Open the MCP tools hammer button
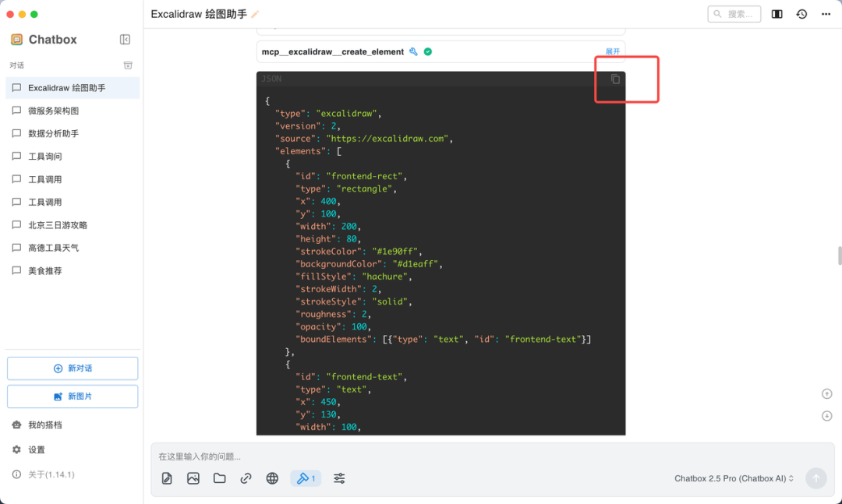Image resolution: width=842 pixels, height=504 pixels. [306, 478]
